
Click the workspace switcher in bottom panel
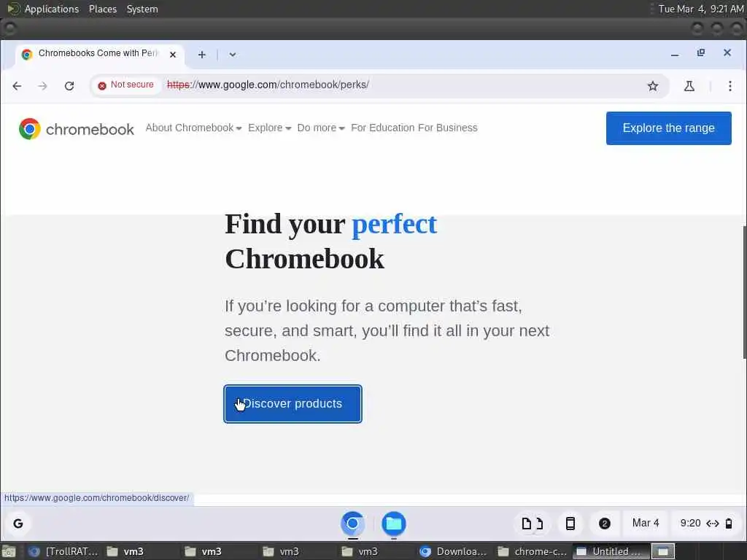(x=662, y=551)
